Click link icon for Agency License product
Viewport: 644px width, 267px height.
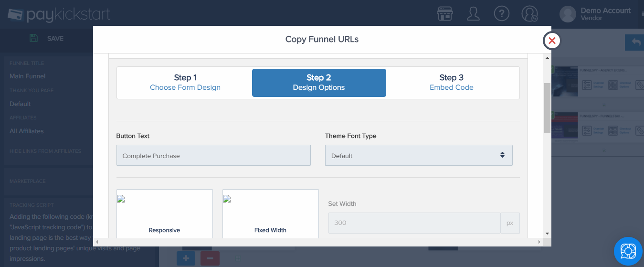(x=640, y=85)
